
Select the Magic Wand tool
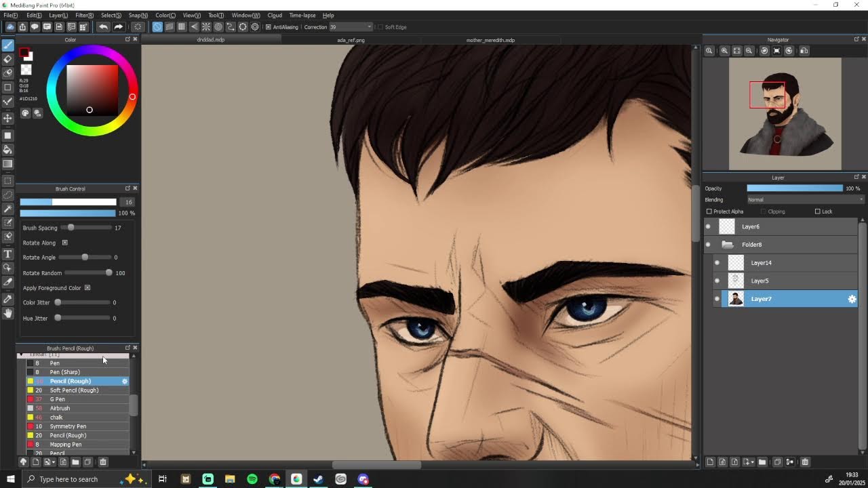(x=8, y=209)
